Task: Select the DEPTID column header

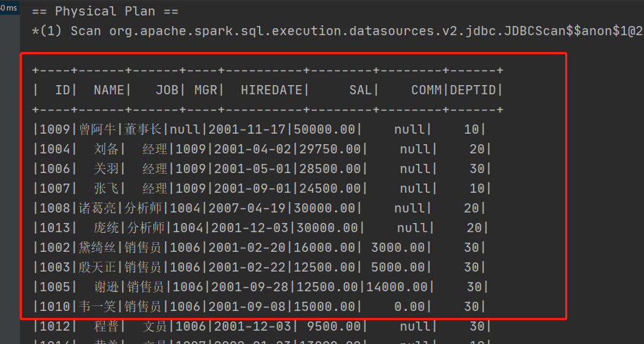Action: [x=473, y=90]
